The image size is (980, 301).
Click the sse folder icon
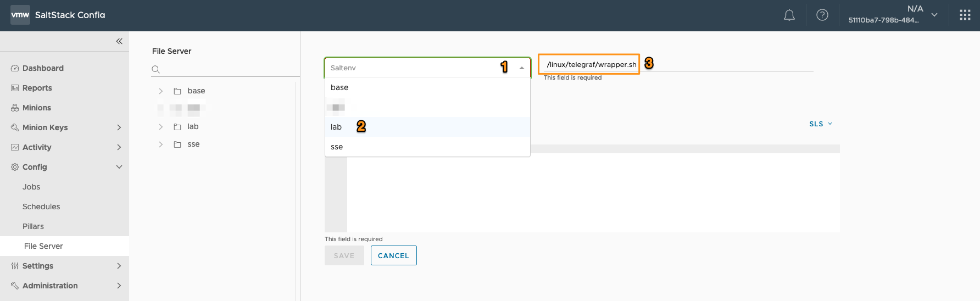pos(177,144)
